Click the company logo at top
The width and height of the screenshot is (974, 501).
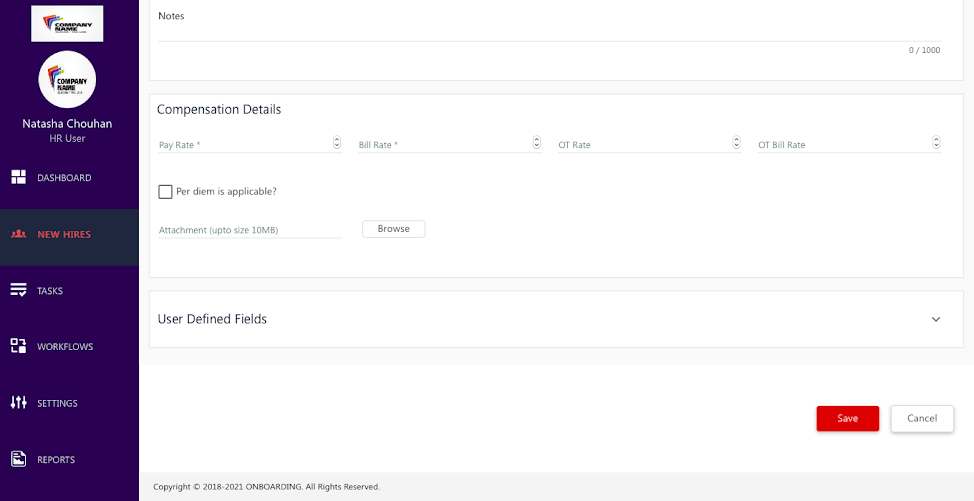[67, 24]
